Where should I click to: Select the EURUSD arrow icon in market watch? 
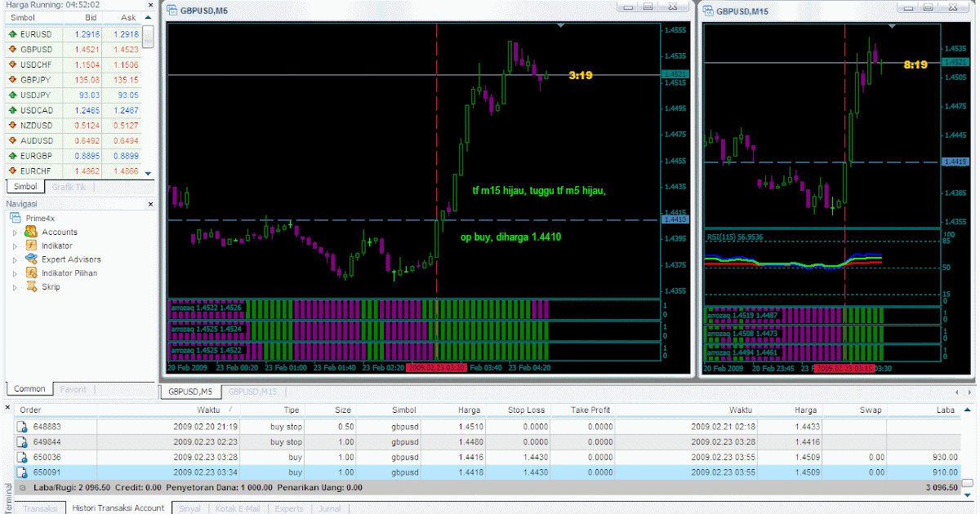click(x=12, y=35)
